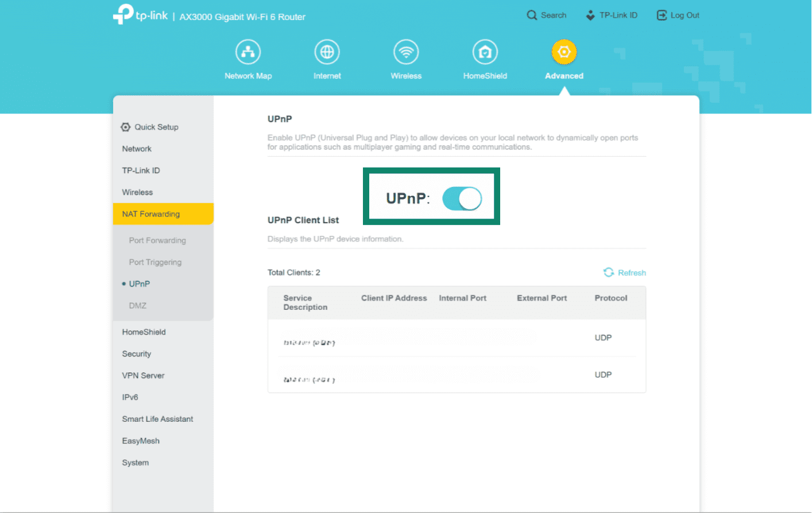This screenshot has height=513, width=812.
Task: Click the Quick Setup gear icon
Action: pyautogui.click(x=125, y=127)
